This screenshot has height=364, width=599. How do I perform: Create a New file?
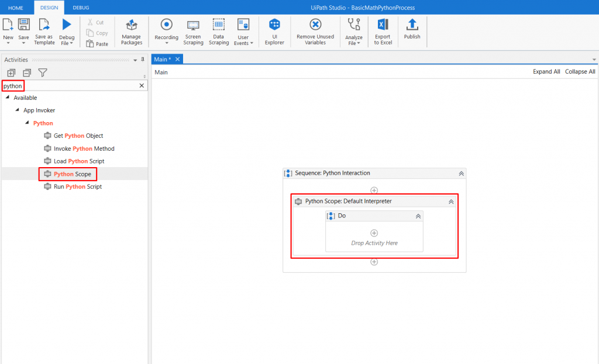pyautogui.click(x=8, y=29)
